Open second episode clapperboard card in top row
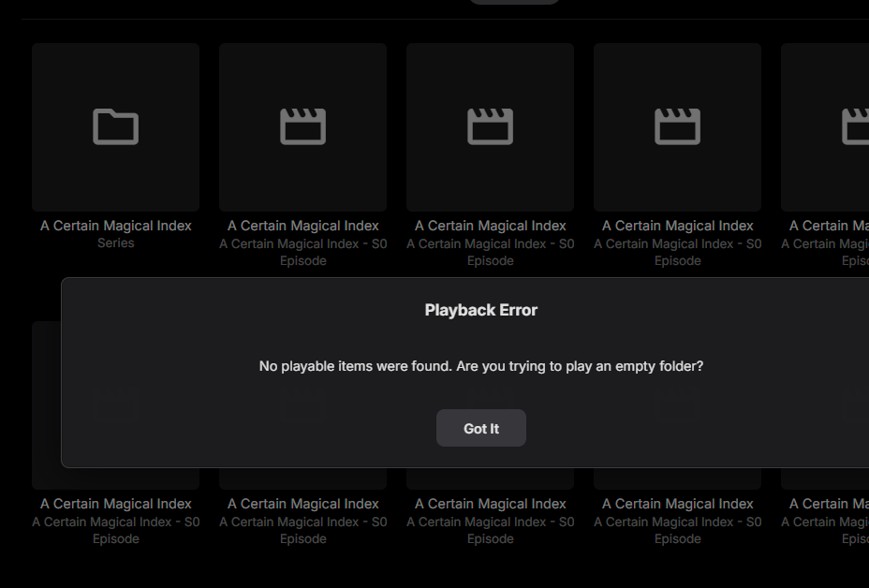869x588 pixels. pos(490,127)
